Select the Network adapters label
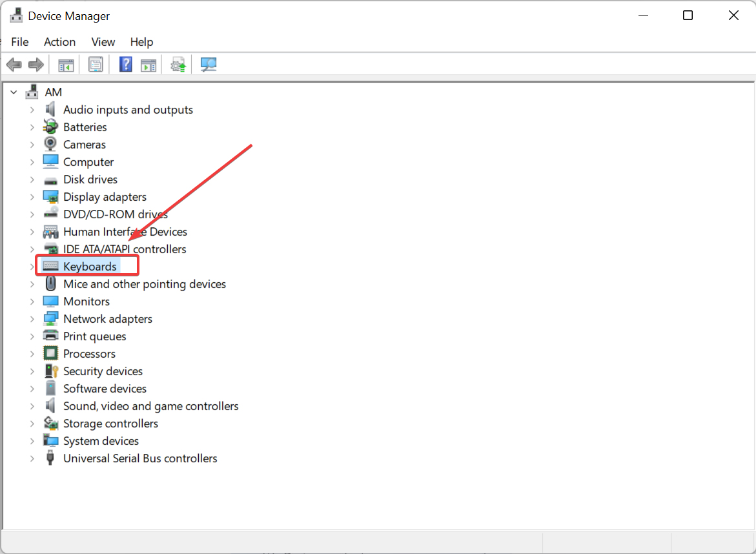The height and width of the screenshot is (554, 756). pos(108,319)
